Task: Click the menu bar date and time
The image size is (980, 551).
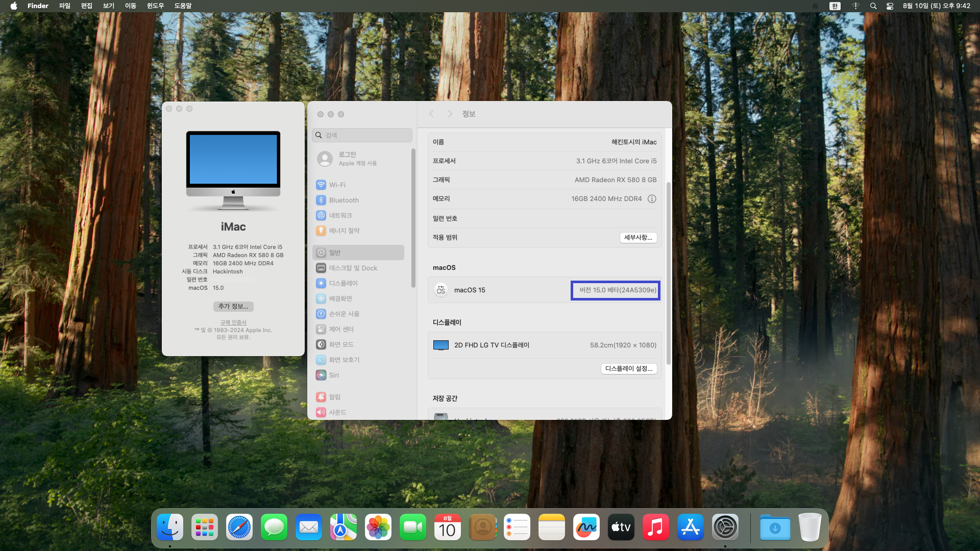Action: pyautogui.click(x=937, y=6)
